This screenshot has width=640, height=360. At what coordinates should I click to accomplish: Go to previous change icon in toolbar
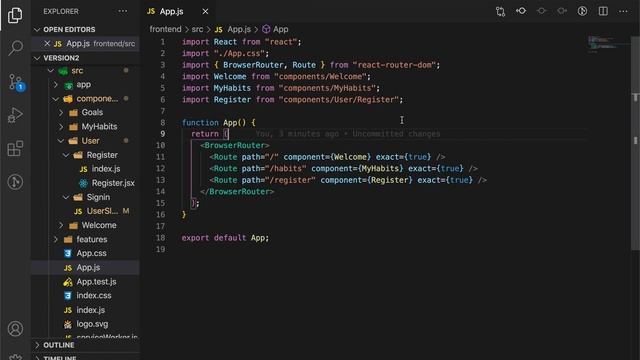[x=521, y=11]
